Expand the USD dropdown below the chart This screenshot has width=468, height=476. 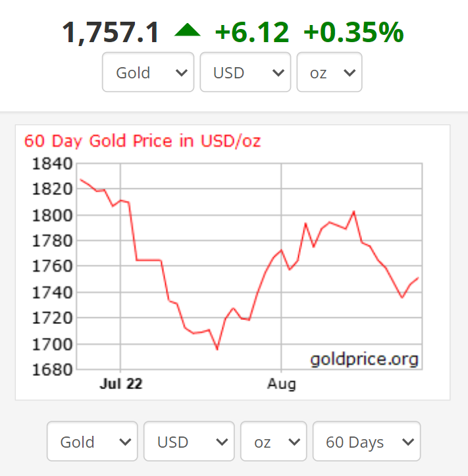(189, 441)
